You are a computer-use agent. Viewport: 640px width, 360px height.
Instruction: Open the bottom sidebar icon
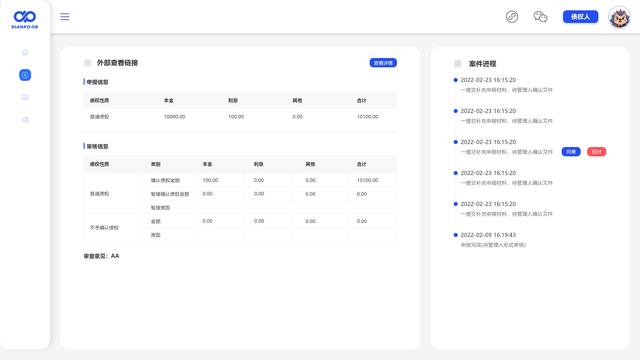coord(25,120)
